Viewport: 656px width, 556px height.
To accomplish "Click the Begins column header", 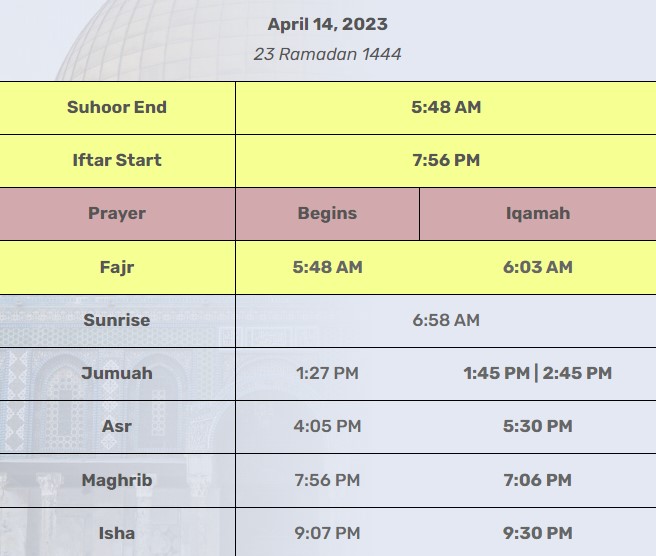I will pos(328,214).
